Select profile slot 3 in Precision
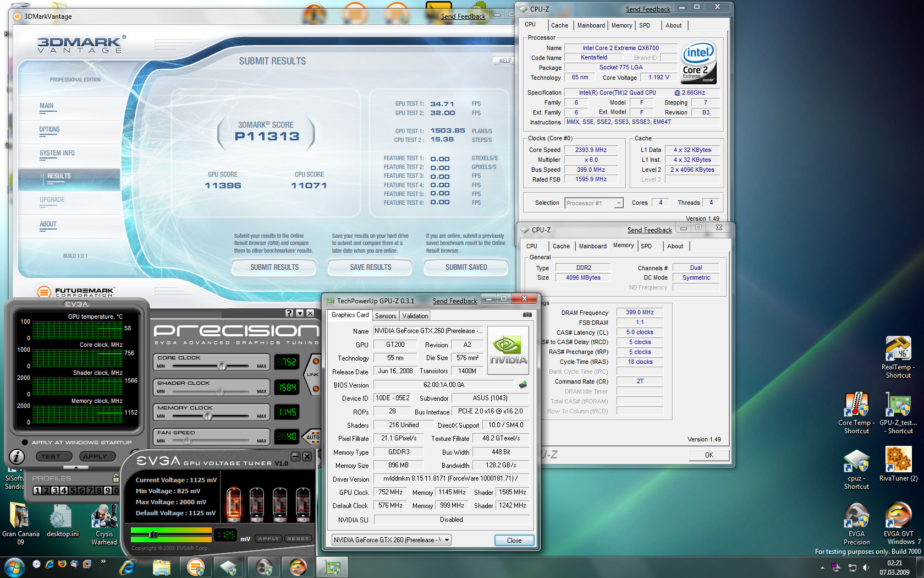924x578 pixels. [54, 490]
